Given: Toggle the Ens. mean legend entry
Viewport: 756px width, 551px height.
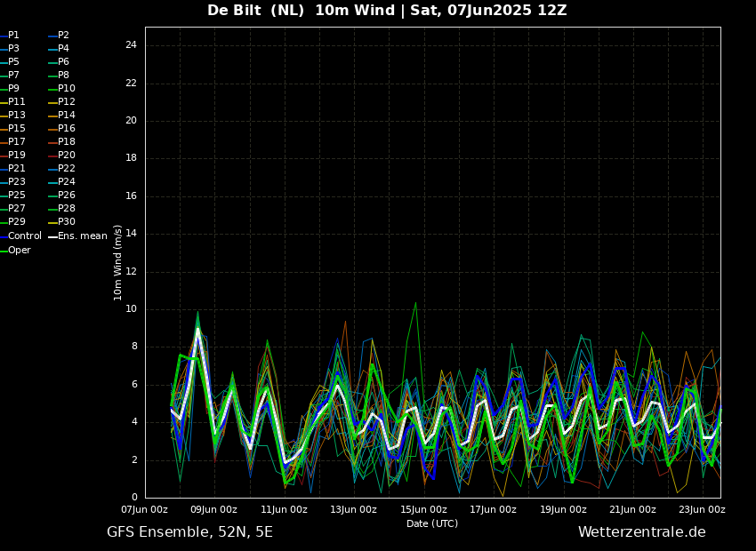Looking at the screenshot, I should pyautogui.click(x=82, y=236).
